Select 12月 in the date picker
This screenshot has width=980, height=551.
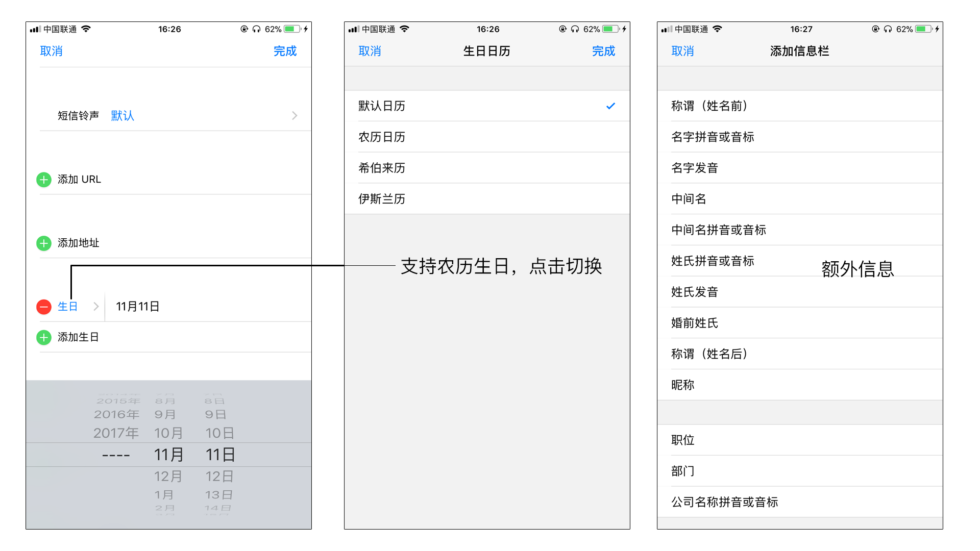(x=168, y=477)
